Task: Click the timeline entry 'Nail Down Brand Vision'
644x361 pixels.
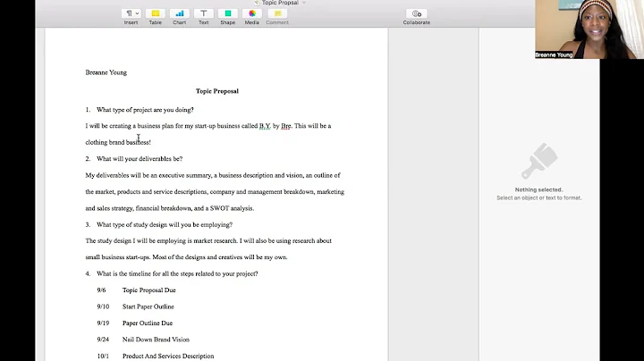Action: click(156, 340)
